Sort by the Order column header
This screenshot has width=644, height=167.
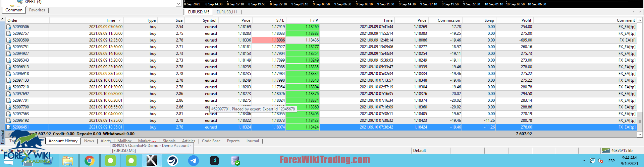point(28,20)
